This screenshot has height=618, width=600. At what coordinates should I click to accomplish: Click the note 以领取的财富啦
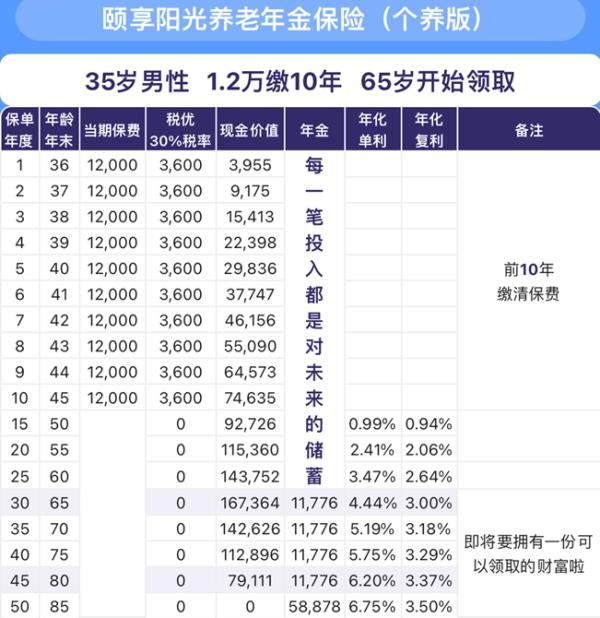(528, 566)
